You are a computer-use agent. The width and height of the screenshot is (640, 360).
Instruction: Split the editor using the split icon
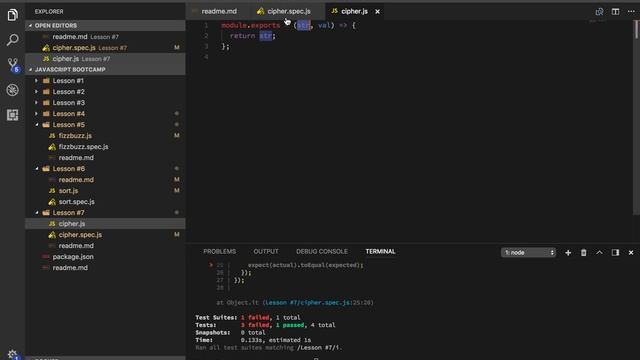(x=615, y=11)
